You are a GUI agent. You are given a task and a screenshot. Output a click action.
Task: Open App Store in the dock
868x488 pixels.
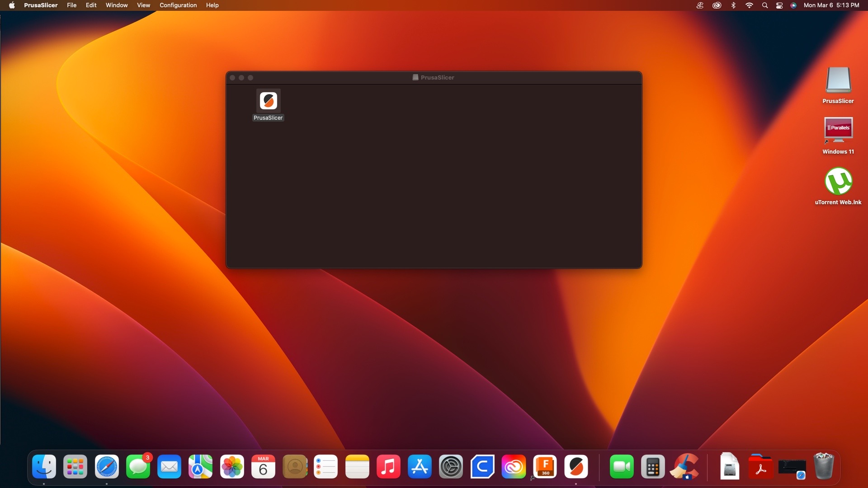[x=420, y=467]
